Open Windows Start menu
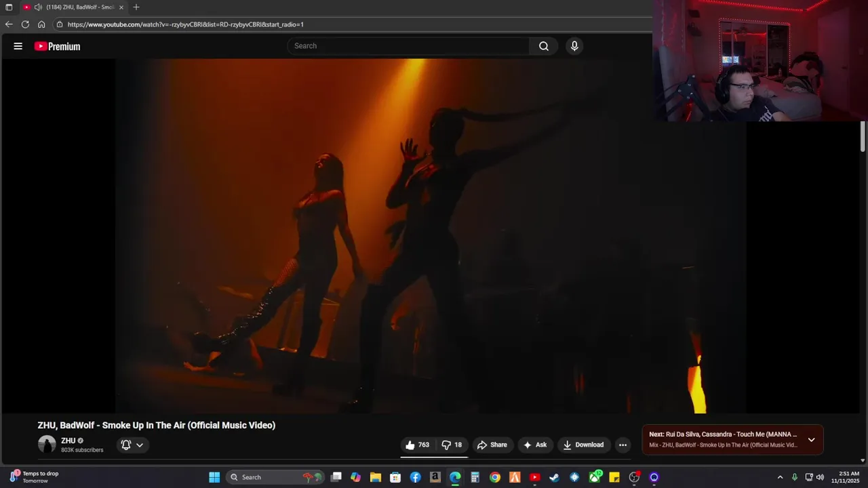 coord(214,477)
